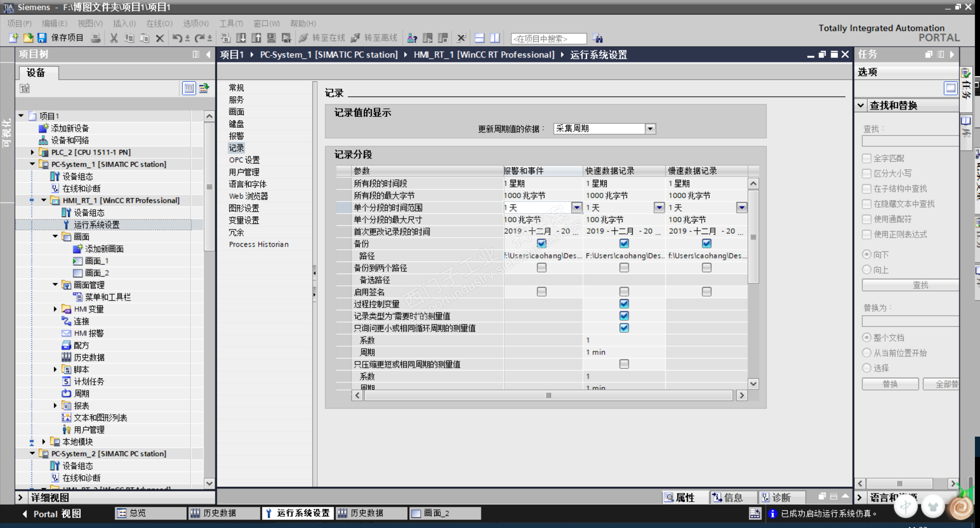This screenshot has height=528, width=980.
Task: Collapse the project tree panel with the arrow
Action: pyautogui.click(x=208, y=54)
